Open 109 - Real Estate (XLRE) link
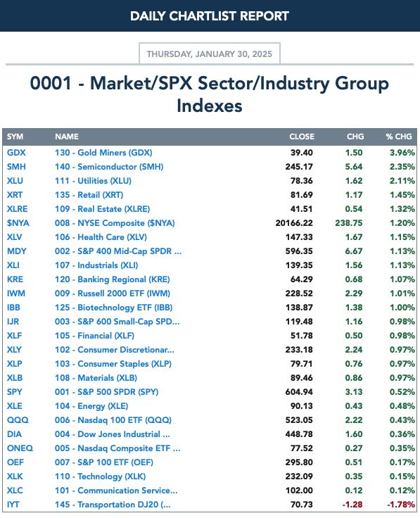 pyautogui.click(x=102, y=209)
